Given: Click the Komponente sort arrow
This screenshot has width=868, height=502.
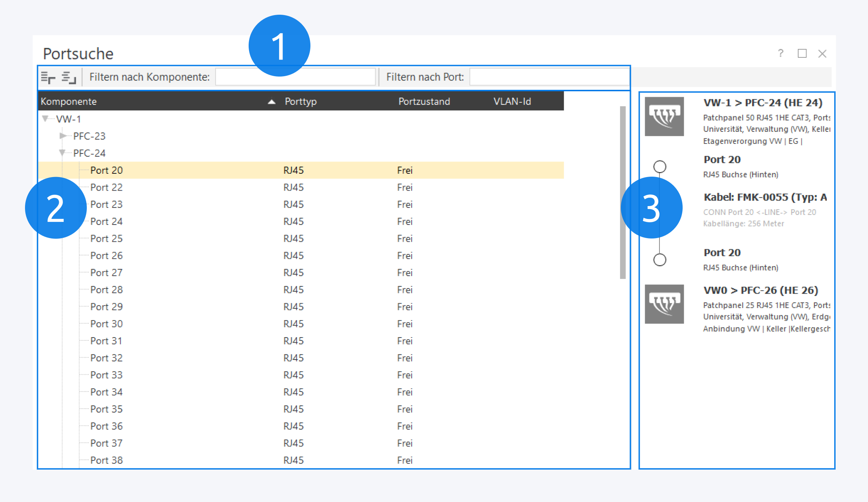Looking at the screenshot, I should [x=271, y=102].
